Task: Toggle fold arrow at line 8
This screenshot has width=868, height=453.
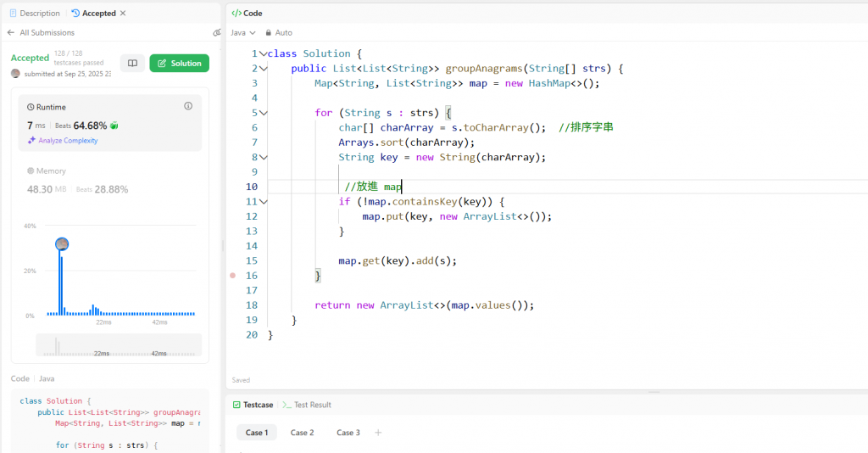Action: pos(264,157)
